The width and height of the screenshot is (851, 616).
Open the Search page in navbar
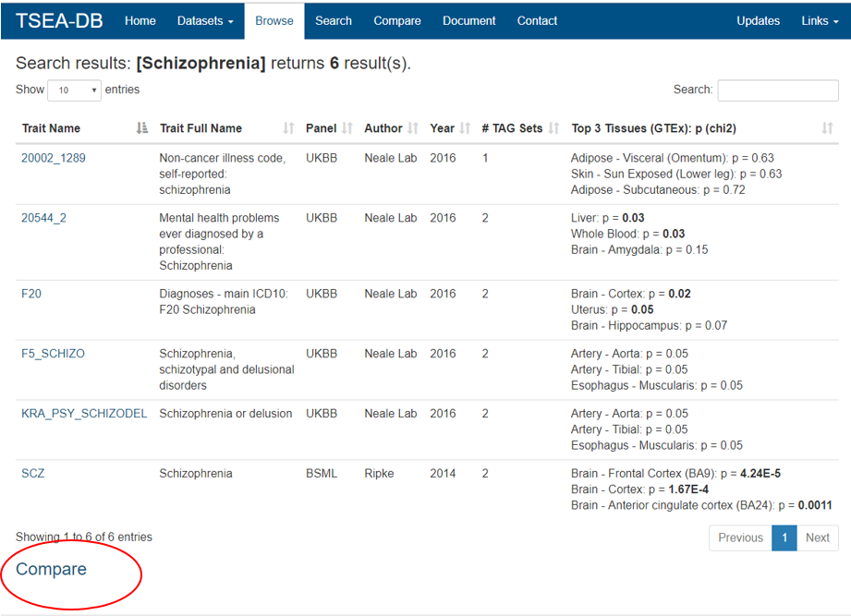click(333, 20)
